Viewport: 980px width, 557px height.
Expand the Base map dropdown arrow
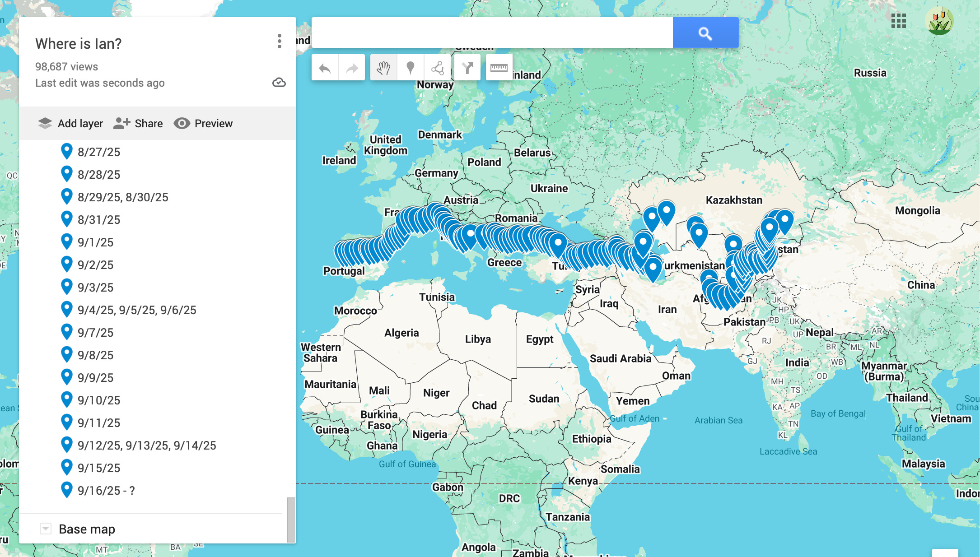pyautogui.click(x=46, y=529)
